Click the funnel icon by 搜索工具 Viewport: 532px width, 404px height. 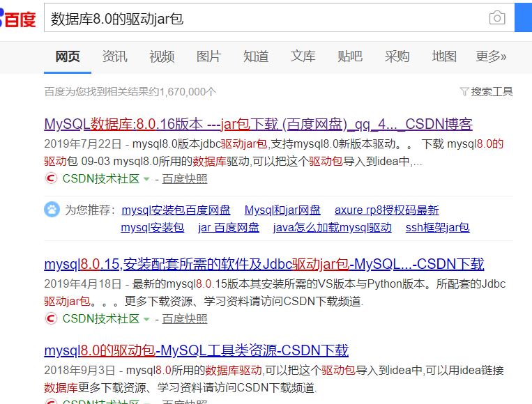(464, 91)
